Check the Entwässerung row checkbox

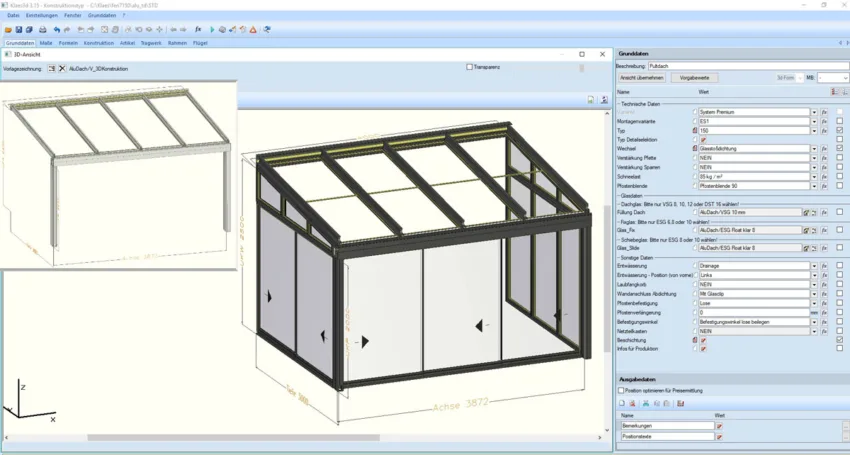pos(840,266)
